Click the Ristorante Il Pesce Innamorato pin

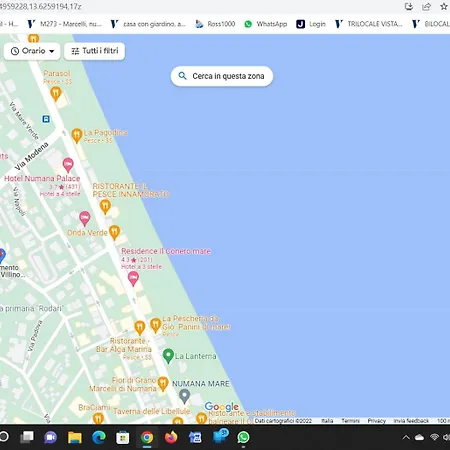[x=105, y=206]
